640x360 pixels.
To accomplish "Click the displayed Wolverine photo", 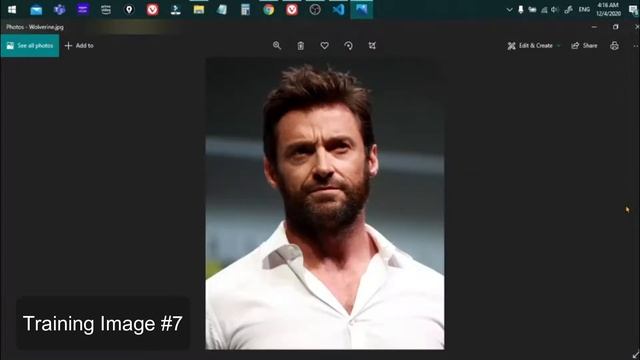I will [x=325, y=204].
